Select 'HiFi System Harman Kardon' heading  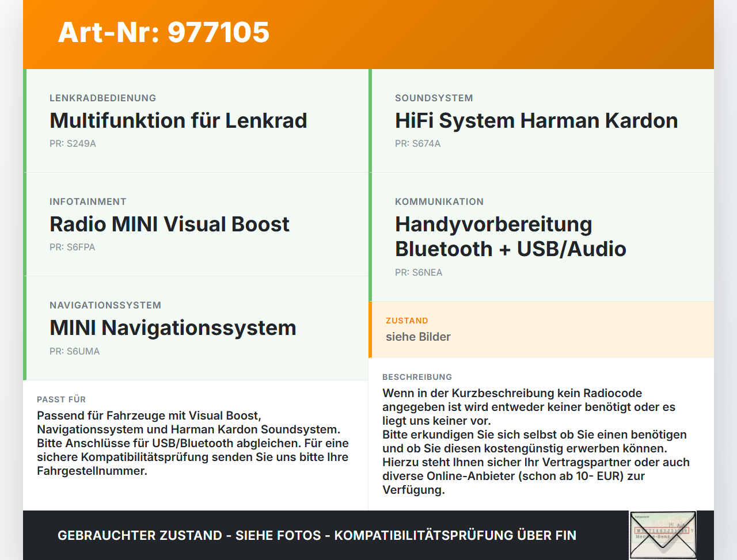click(537, 121)
